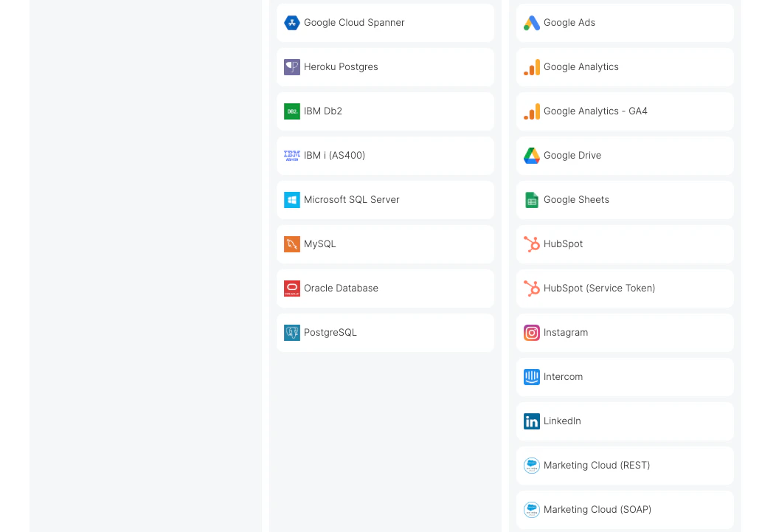This screenshot has height=532, width=776.
Task: Choose the IBM Db2 label
Action: (322, 111)
